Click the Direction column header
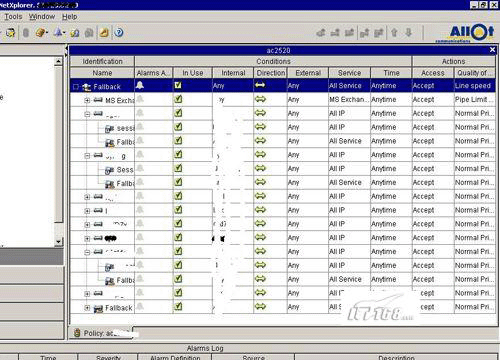The height and width of the screenshot is (360, 500). click(270, 73)
